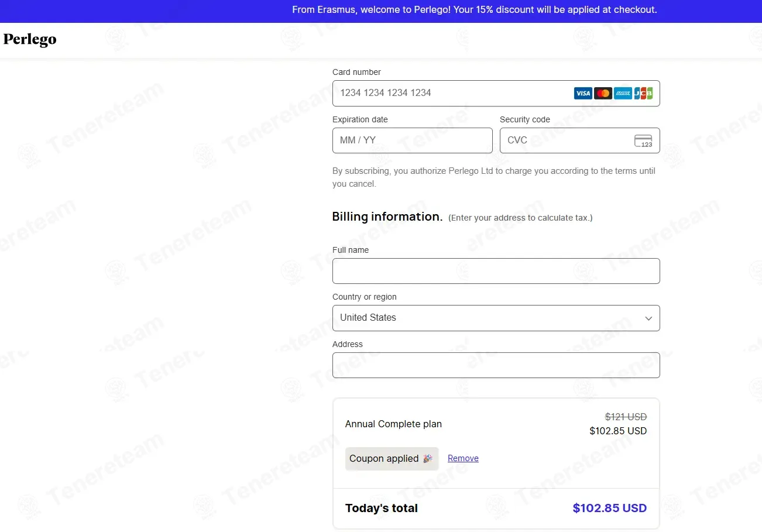Focus the Card number field
The width and height of the screenshot is (762, 532).
tap(496, 93)
